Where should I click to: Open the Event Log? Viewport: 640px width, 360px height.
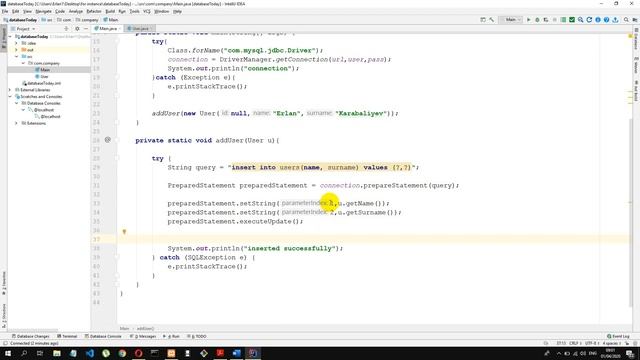[618, 336]
